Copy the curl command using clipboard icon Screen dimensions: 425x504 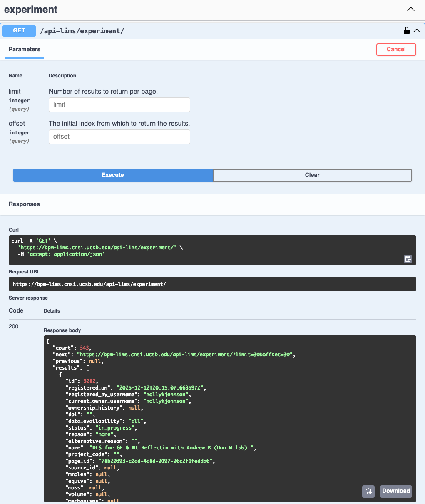(x=408, y=259)
